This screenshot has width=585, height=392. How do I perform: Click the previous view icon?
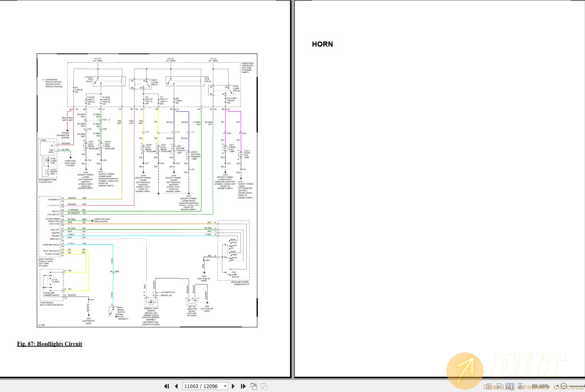point(253,386)
